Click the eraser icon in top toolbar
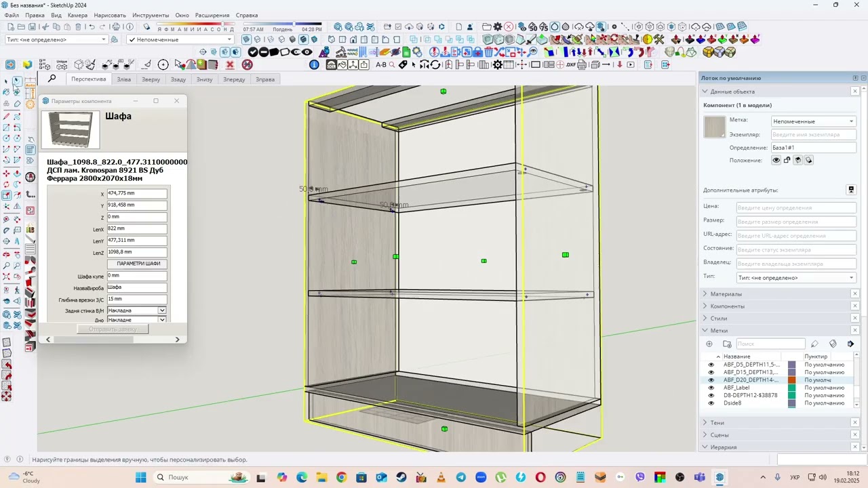This screenshot has width=868, height=488. coord(147,26)
